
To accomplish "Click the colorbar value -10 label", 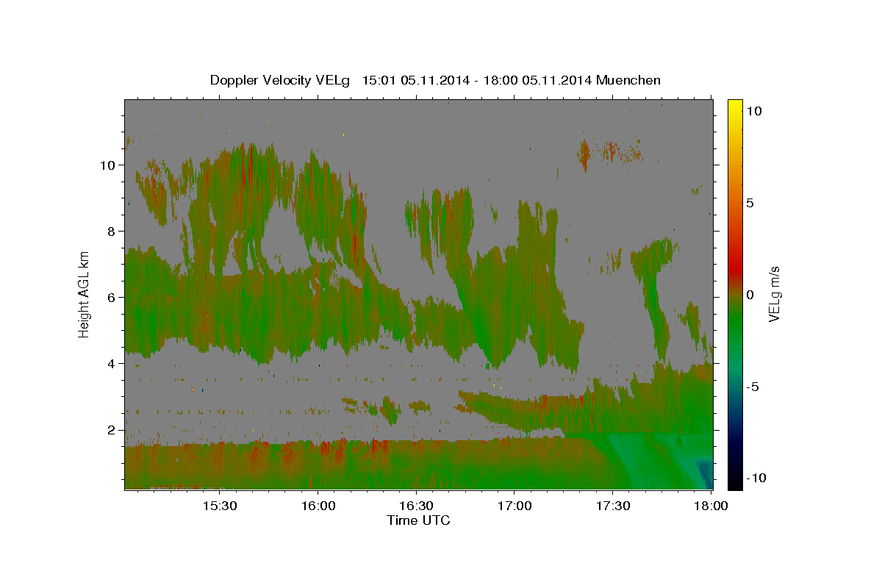I will 757,478.
